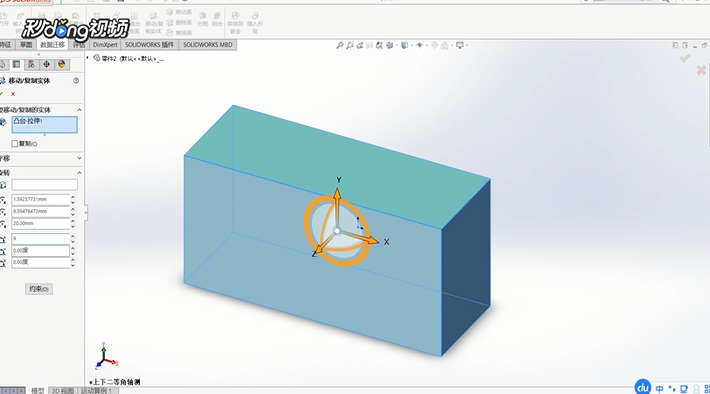Select the Zoom to Fit magnifier icon
This screenshot has width=710, height=394.
[x=340, y=45]
